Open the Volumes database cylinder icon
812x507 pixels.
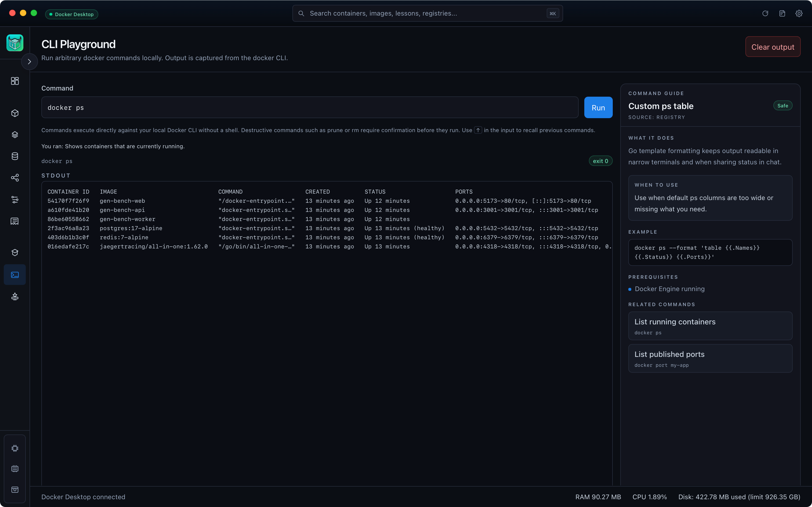pyautogui.click(x=15, y=156)
